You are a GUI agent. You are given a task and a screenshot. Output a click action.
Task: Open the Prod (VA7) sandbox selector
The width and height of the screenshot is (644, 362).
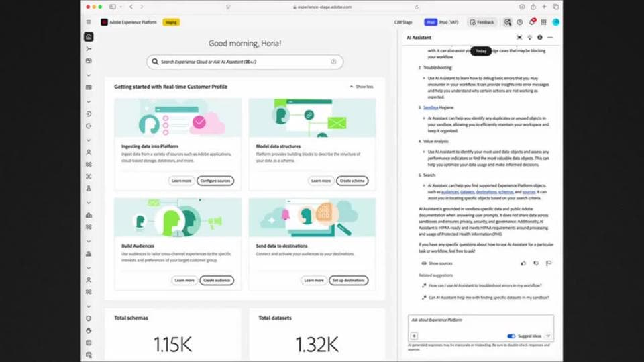[441, 22]
